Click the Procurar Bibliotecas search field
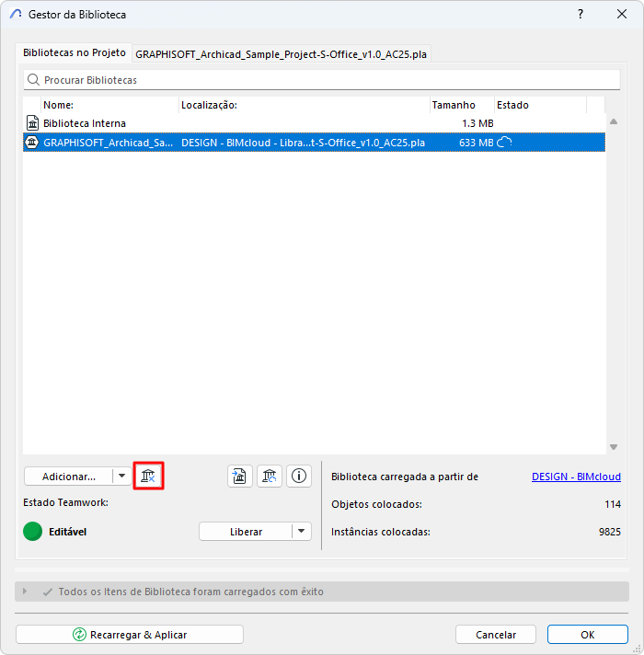This screenshot has width=644, height=655. tap(322, 80)
